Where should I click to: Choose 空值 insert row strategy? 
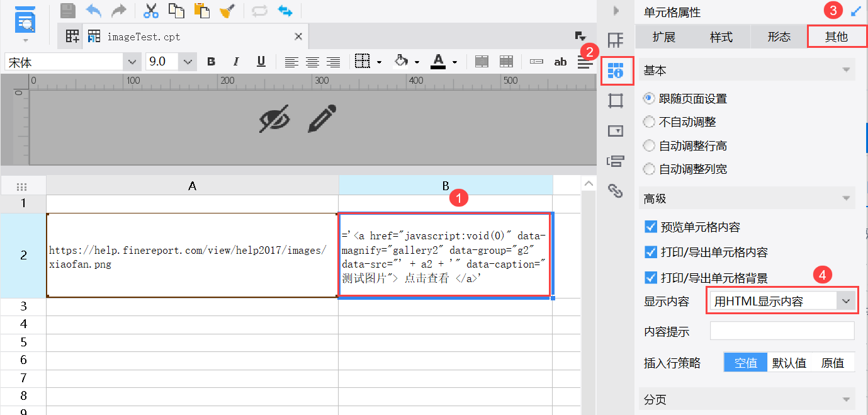(x=746, y=363)
